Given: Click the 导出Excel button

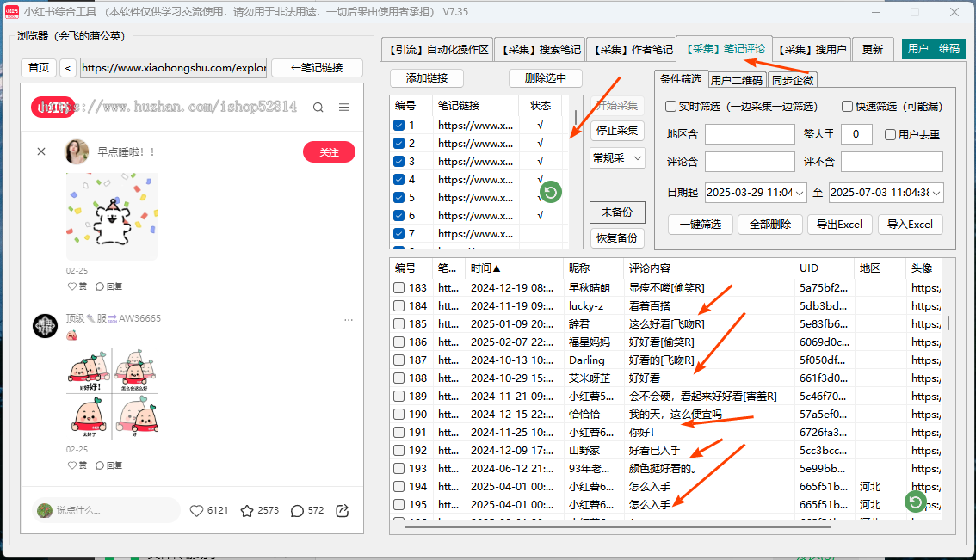Looking at the screenshot, I should coord(839,224).
